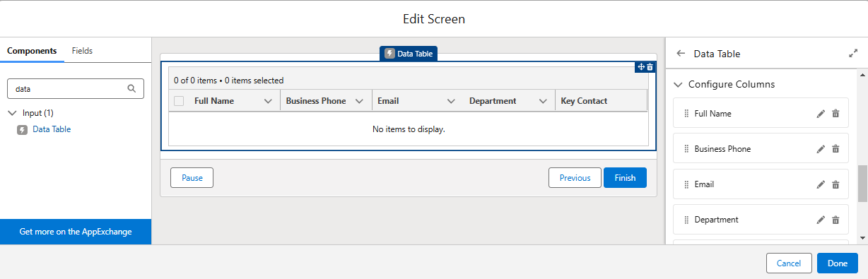Click the properties panel vertical scrollbar thumb
This screenshot has height=279, width=868.
point(862,184)
